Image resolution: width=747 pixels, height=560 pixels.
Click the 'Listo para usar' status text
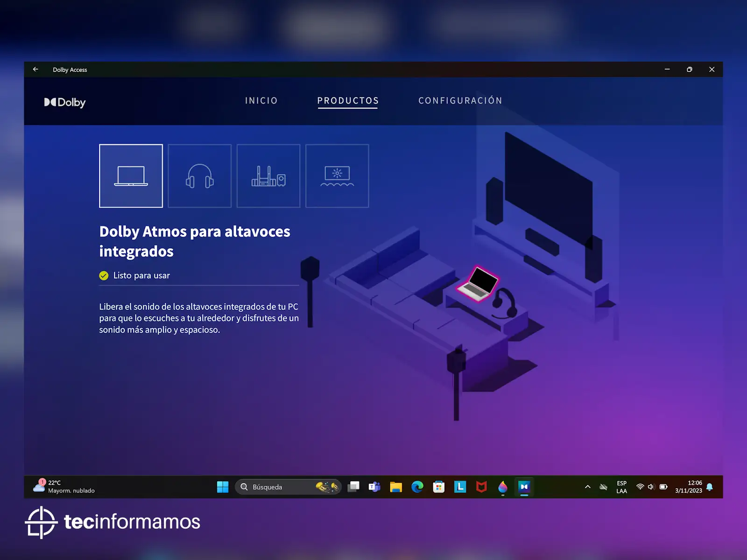pyautogui.click(x=141, y=275)
